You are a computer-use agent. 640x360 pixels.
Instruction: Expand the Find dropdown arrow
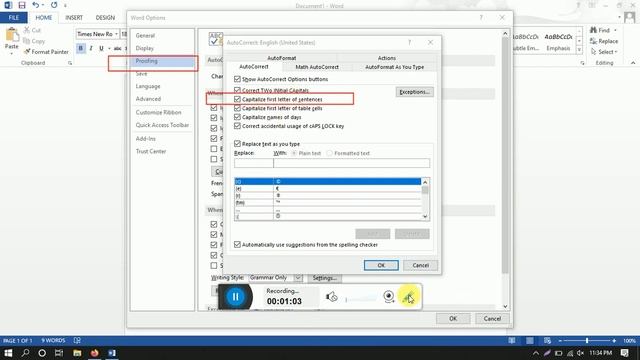[x=615, y=30]
